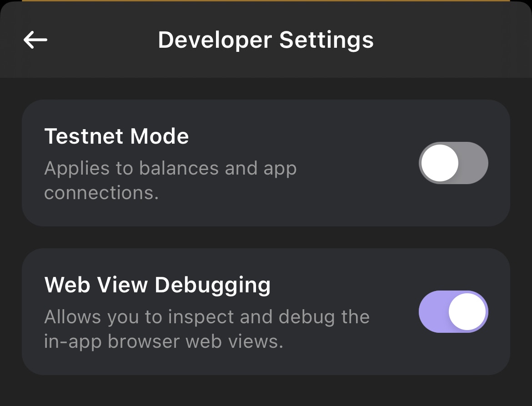Tap the in-app browser debugging description
Image resolution: width=532 pixels, height=406 pixels.
207,329
